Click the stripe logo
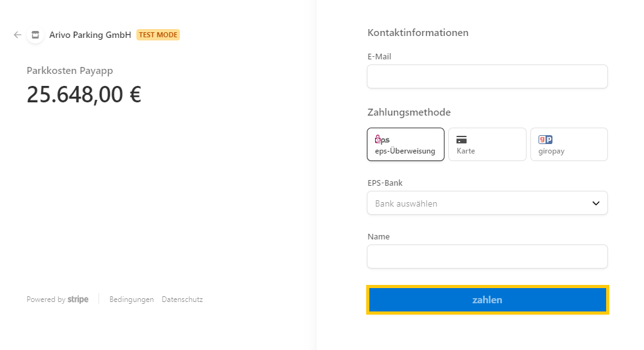 [x=78, y=299]
